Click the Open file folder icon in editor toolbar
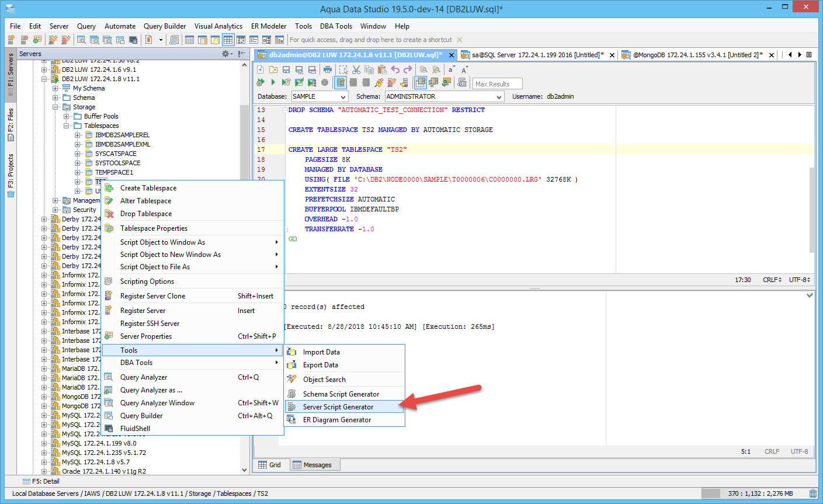823x504 pixels. pos(273,69)
